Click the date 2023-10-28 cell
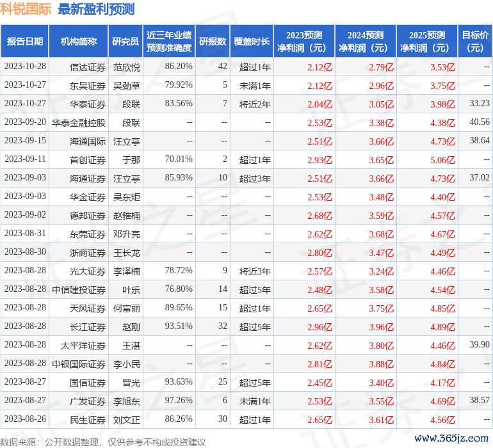Screen dimensions: 493x448 25,67
